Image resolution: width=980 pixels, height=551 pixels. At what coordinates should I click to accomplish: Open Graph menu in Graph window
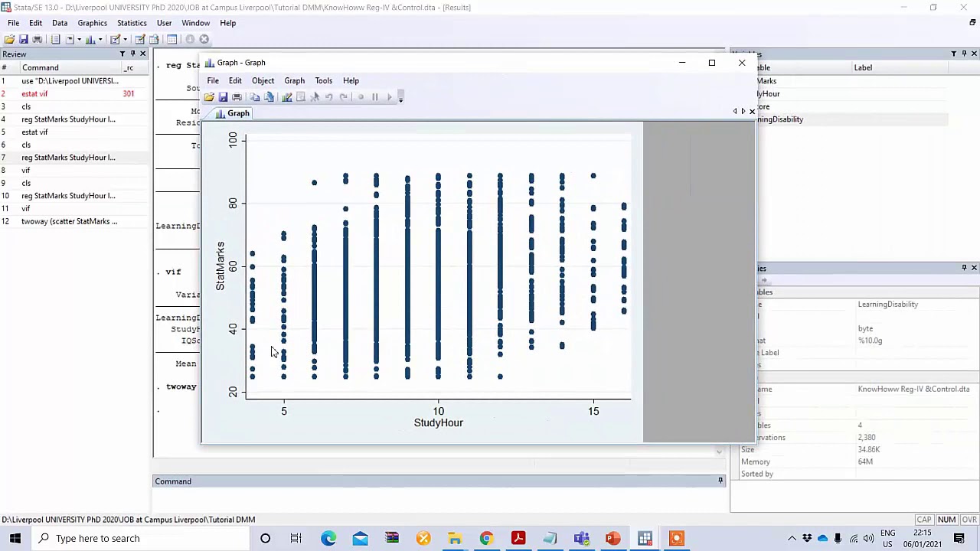[294, 80]
